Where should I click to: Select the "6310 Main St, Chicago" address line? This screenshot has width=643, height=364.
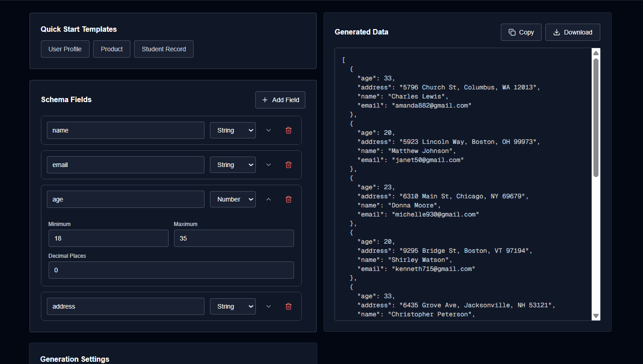[x=443, y=196]
